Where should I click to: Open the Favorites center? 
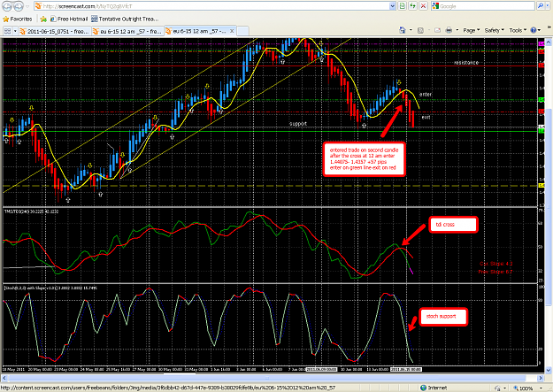18,19
